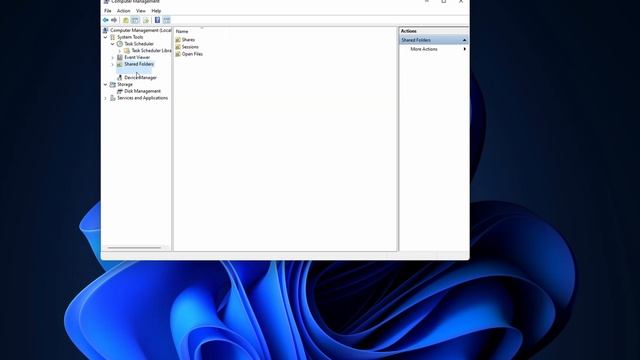Click the Back arrow in the toolbar
The width and height of the screenshot is (640, 360).
(x=106, y=20)
